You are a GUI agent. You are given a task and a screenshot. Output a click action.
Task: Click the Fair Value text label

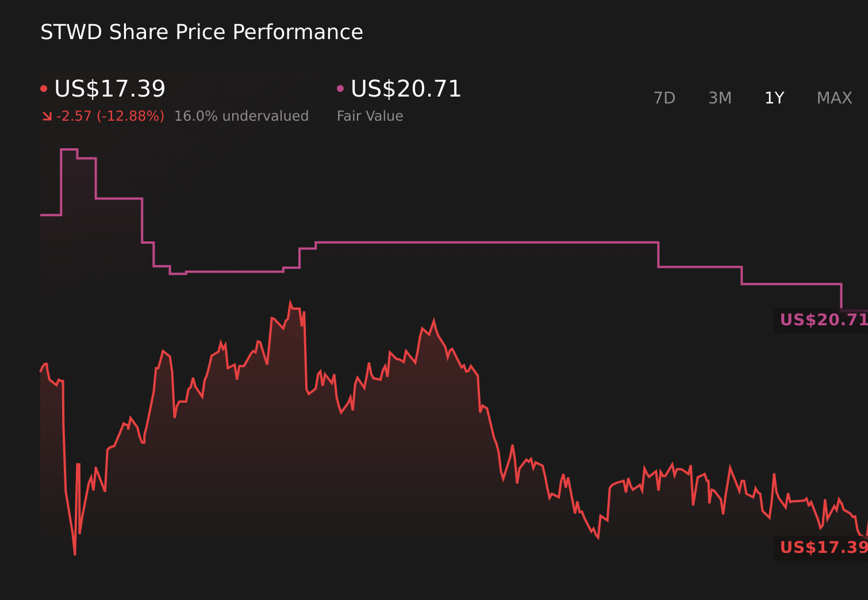370,116
